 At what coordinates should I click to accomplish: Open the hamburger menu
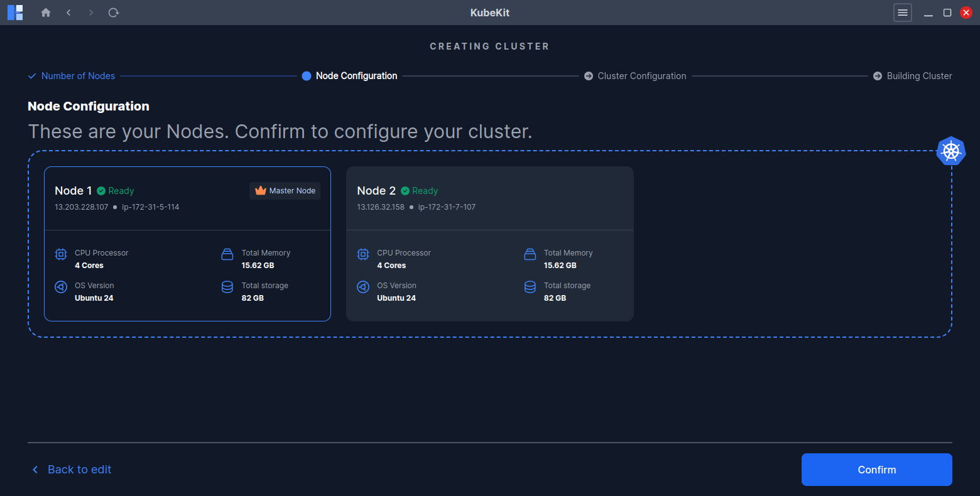pos(902,12)
